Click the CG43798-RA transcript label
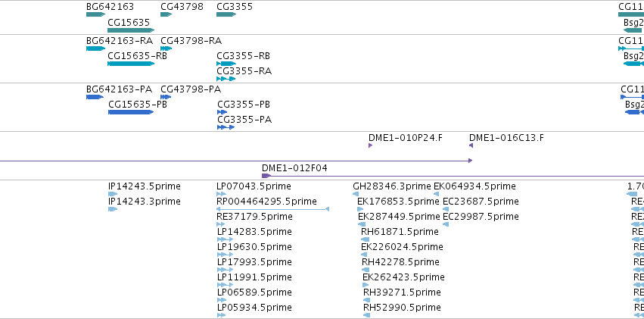This screenshot has width=644, height=319. [191, 41]
